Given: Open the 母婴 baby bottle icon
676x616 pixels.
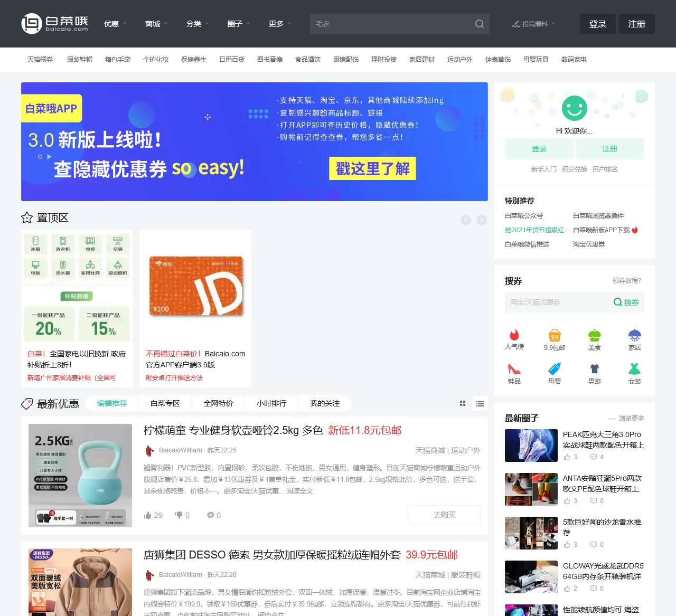Looking at the screenshot, I should (555, 368).
